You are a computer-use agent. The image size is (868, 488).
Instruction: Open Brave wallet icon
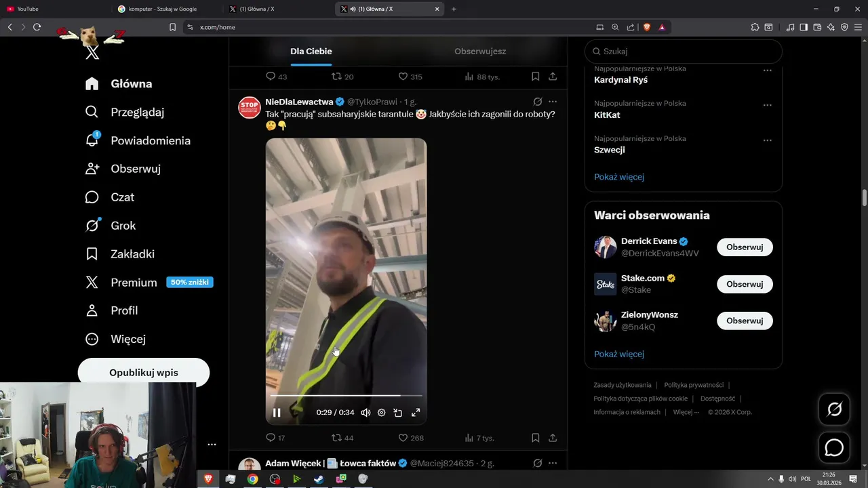coord(817,27)
